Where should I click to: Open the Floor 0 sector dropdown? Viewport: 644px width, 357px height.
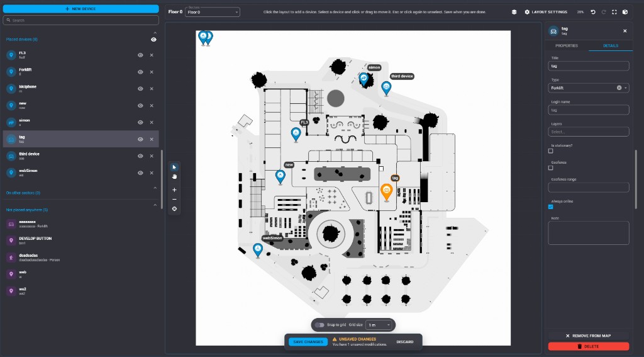tap(213, 13)
